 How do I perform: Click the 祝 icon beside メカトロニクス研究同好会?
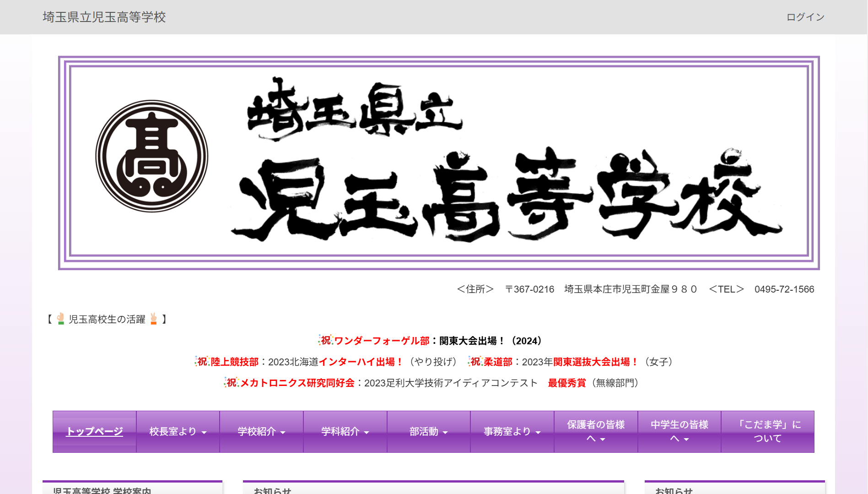[x=232, y=382]
